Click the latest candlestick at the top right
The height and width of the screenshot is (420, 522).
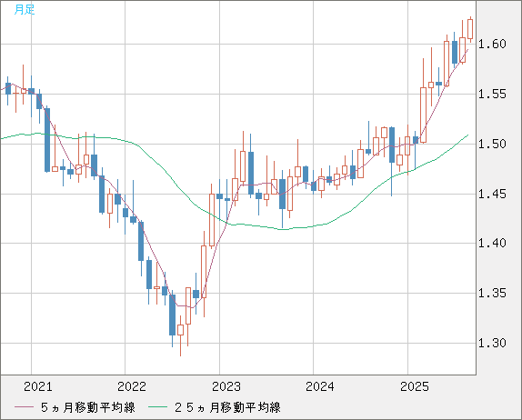pos(470,29)
